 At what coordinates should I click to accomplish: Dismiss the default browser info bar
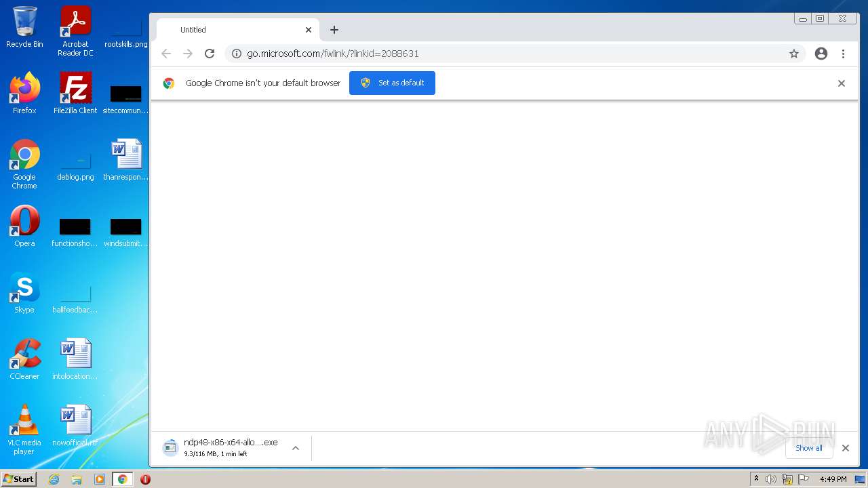tap(842, 83)
